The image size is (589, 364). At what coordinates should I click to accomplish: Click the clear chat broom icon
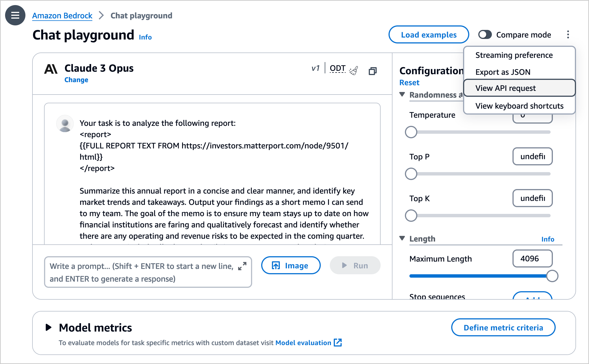point(354,71)
